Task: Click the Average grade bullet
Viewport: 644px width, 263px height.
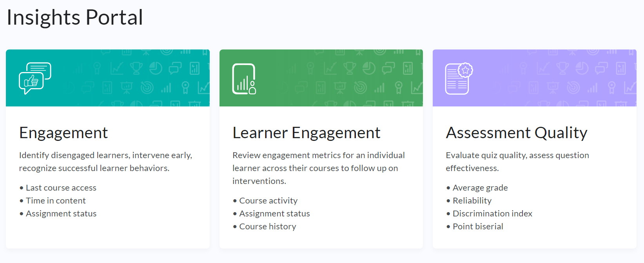Action: tap(480, 188)
